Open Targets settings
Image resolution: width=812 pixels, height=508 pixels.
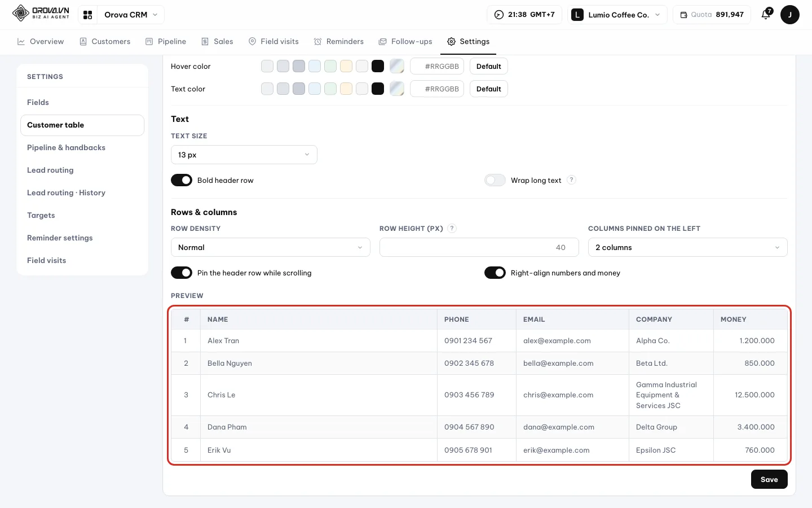tap(82, 215)
